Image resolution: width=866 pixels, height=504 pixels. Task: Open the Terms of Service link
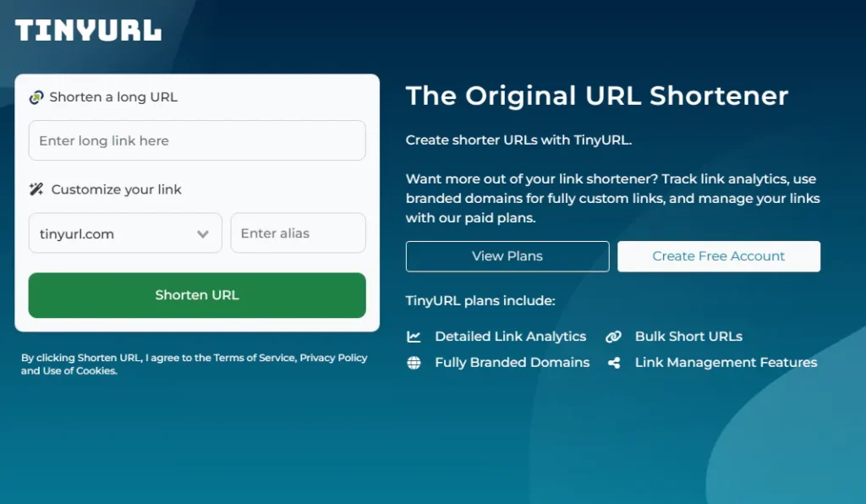tap(254, 358)
